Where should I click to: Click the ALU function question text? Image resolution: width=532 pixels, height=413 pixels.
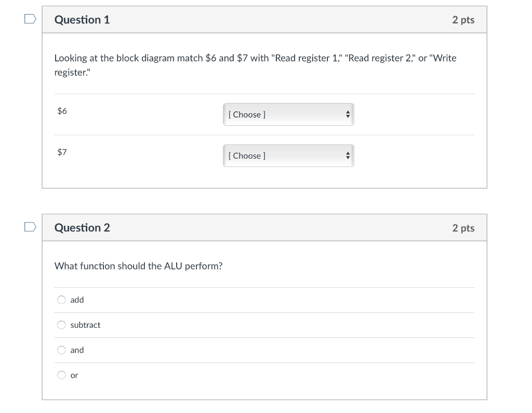pyautogui.click(x=138, y=266)
